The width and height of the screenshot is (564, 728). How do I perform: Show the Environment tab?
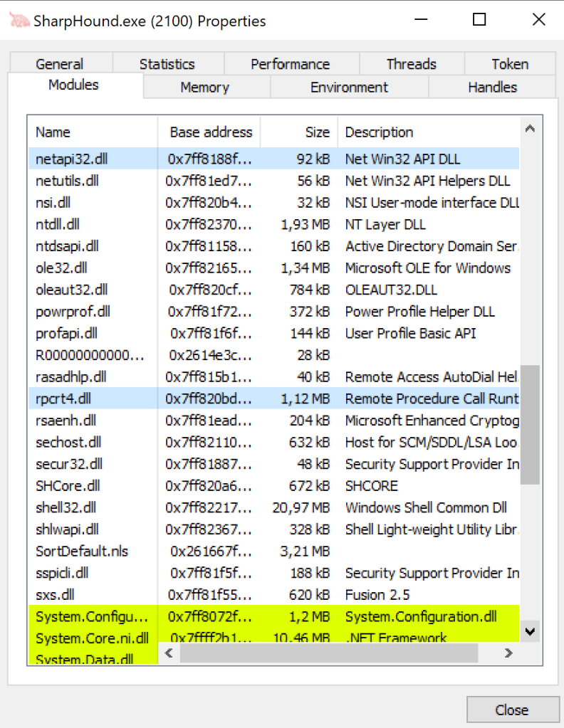(349, 88)
